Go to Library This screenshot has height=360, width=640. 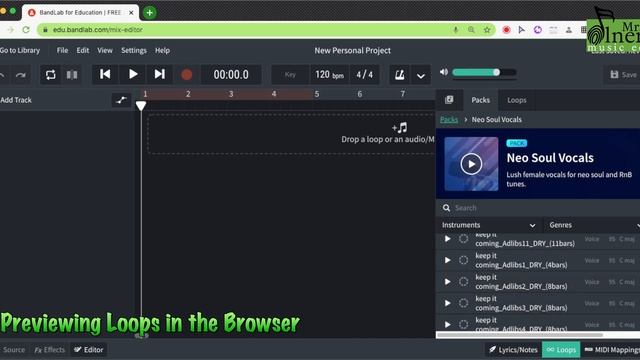click(20, 50)
